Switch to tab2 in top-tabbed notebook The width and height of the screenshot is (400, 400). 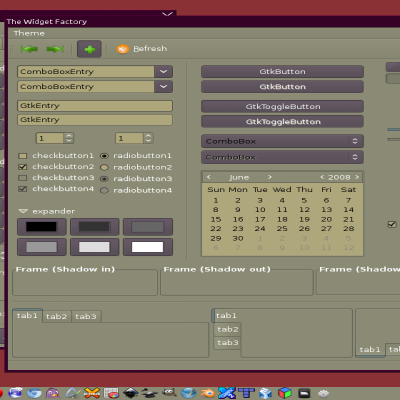[x=57, y=316]
